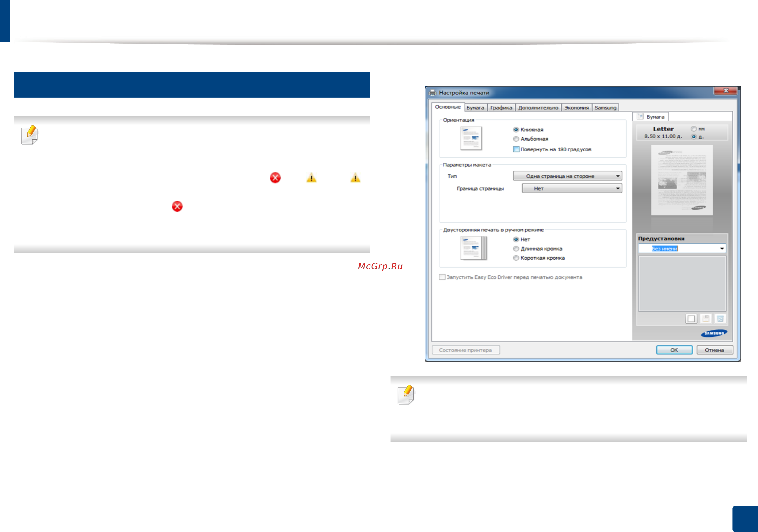This screenshot has width=758, height=532.
Task: Click the orientation preview page icon
Action: (x=471, y=138)
